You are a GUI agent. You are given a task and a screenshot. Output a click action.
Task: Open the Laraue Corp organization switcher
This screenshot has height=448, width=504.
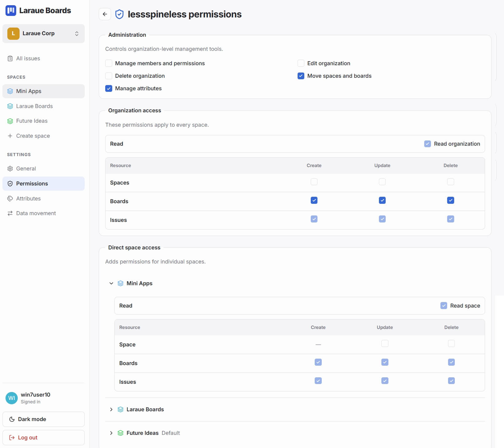point(43,34)
